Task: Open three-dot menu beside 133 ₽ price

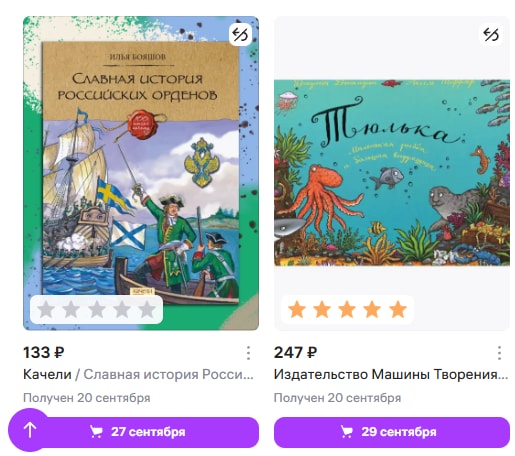Action: tap(248, 353)
